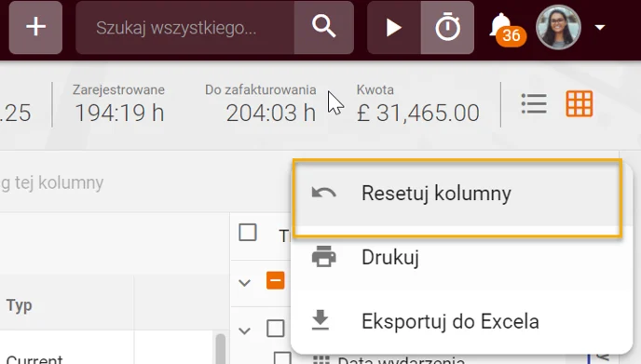This screenshot has height=364, width=641.
Task: Switch to list view icon
Action: point(534,103)
